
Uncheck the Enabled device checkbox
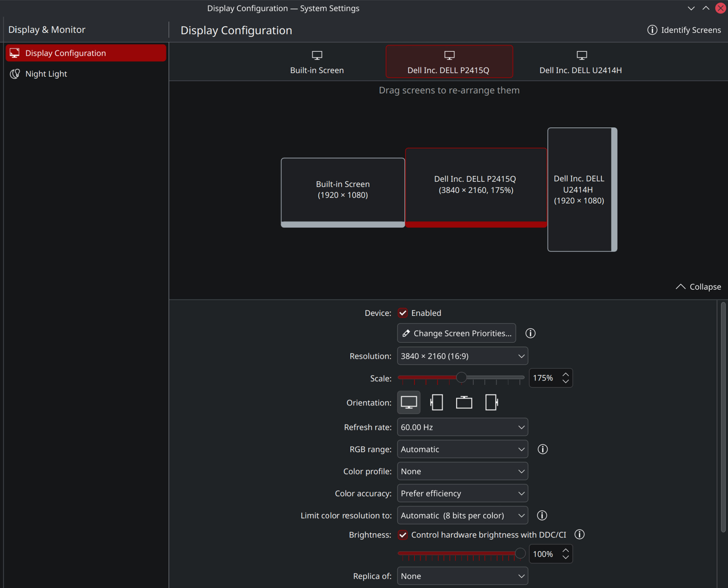tap(403, 313)
